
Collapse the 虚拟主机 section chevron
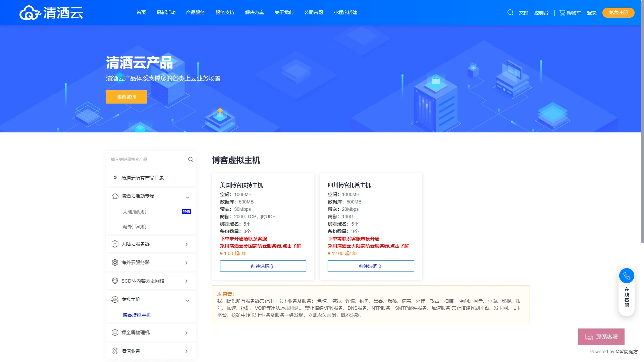click(187, 300)
